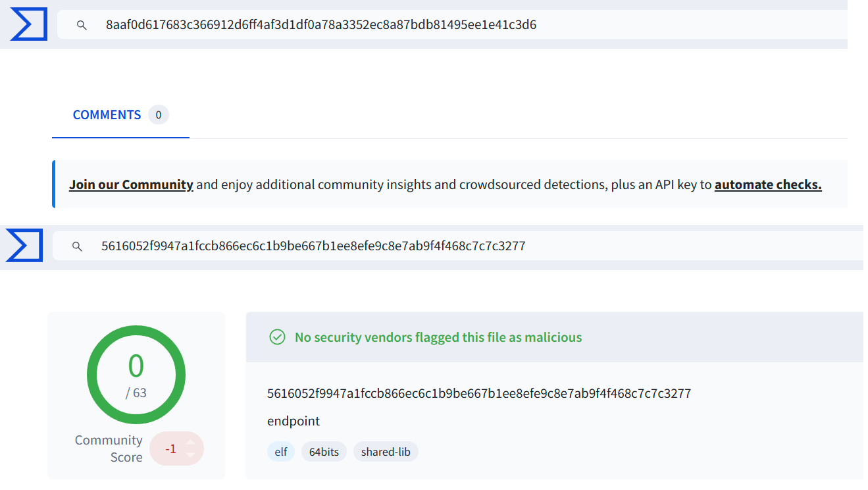The height and width of the screenshot is (490, 868).
Task: Click the pink -1 community score value
Action: (170, 449)
